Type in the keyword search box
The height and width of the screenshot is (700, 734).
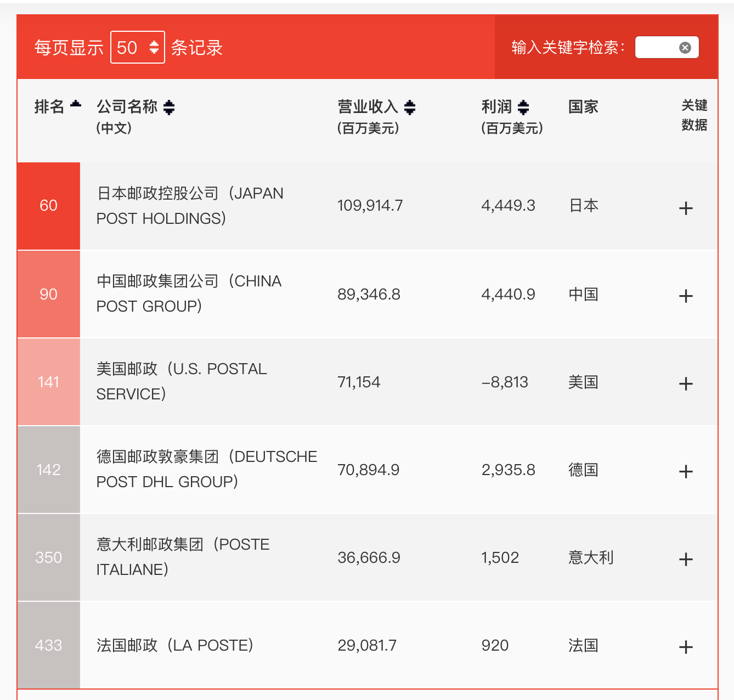click(x=657, y=48)
